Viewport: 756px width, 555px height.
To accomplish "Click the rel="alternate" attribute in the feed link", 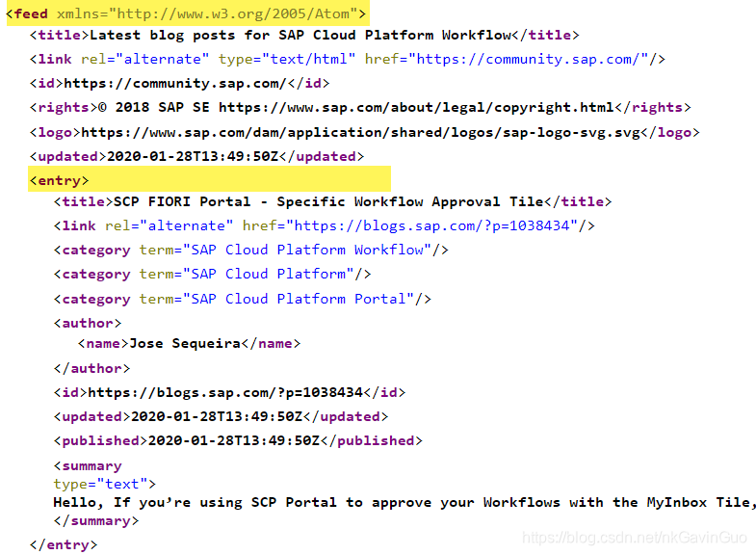I will point(145,60).
